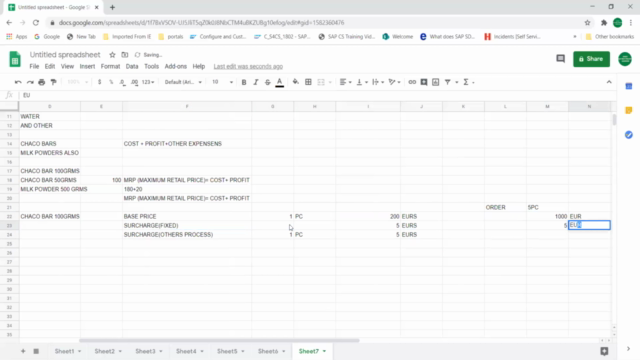
Task: Undo the last action
Action: [18, 82]
